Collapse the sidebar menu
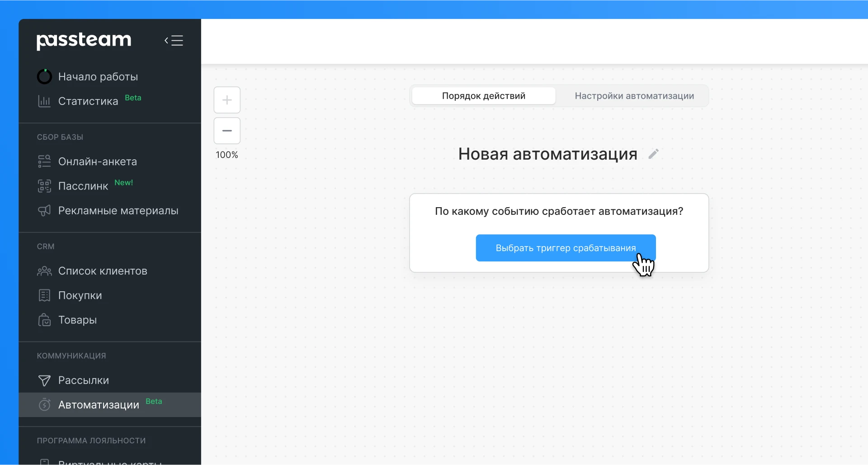The height and width of the screenshot is (465, 868). click(174, 41)
